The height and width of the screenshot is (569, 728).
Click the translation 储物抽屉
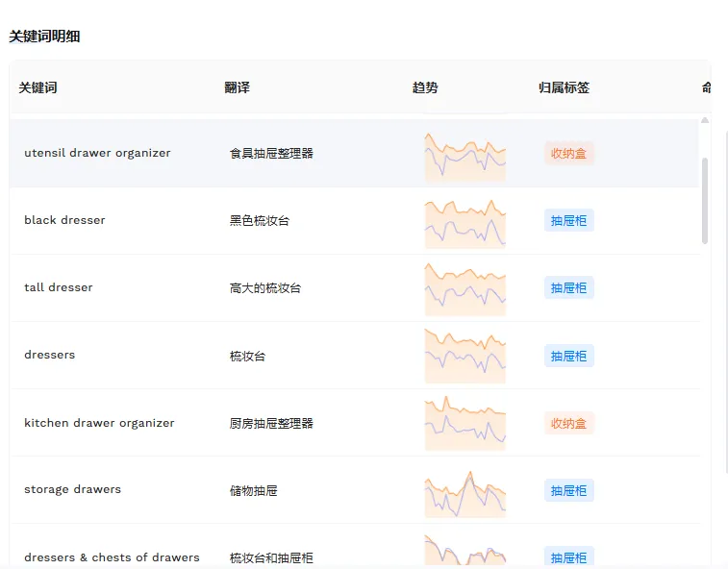254,490
